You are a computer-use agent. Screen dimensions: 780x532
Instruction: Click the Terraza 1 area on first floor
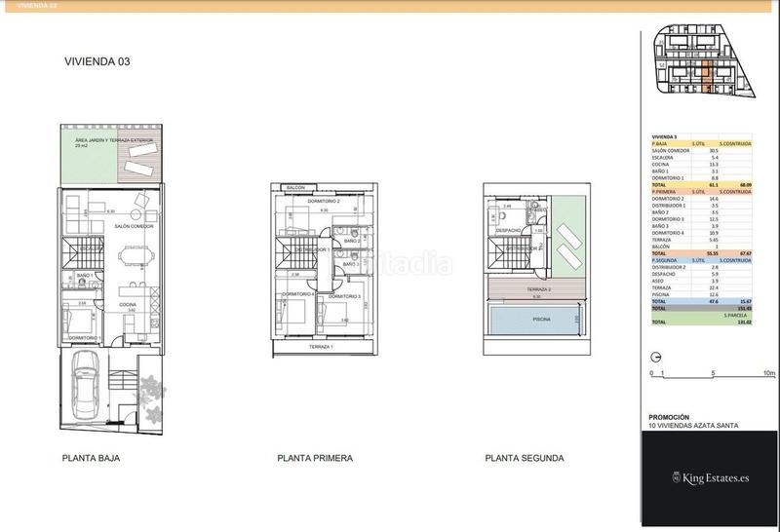coord(322,348)
